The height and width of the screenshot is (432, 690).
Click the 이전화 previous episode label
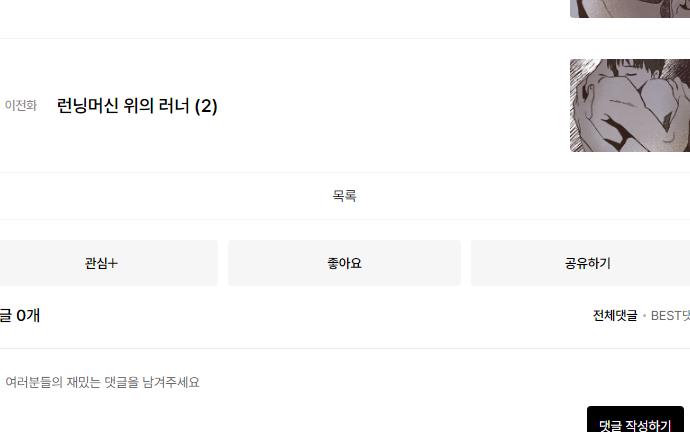[21, 106]
